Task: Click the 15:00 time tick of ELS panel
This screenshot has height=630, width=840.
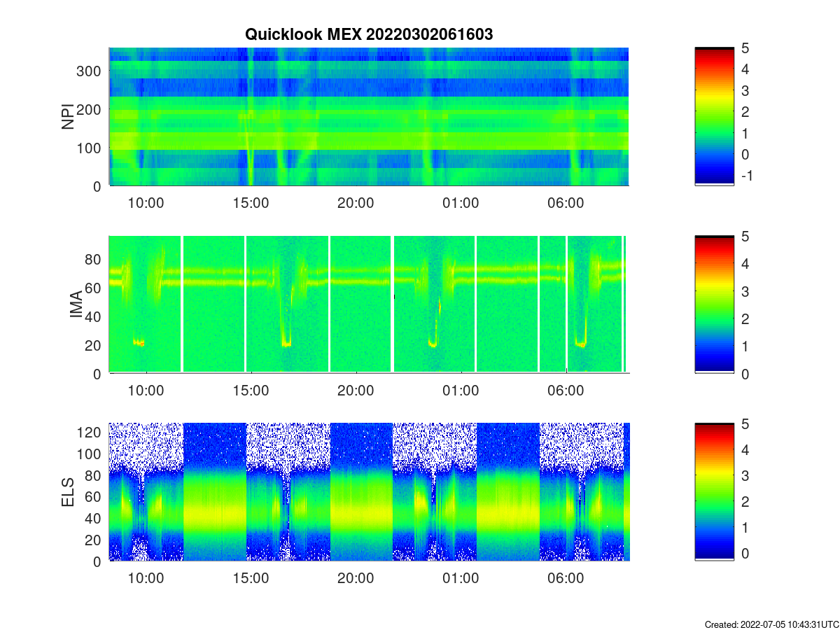Action: [251, 578]
